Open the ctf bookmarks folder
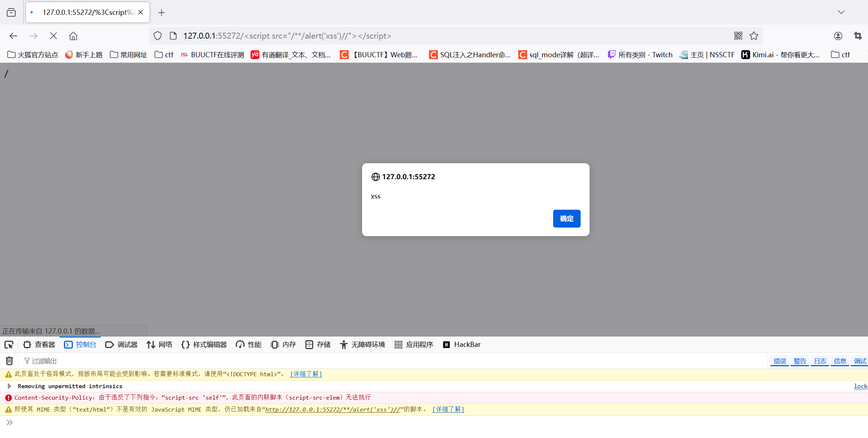The height and width of the screenshot is (438, 868). click(164, 55)
